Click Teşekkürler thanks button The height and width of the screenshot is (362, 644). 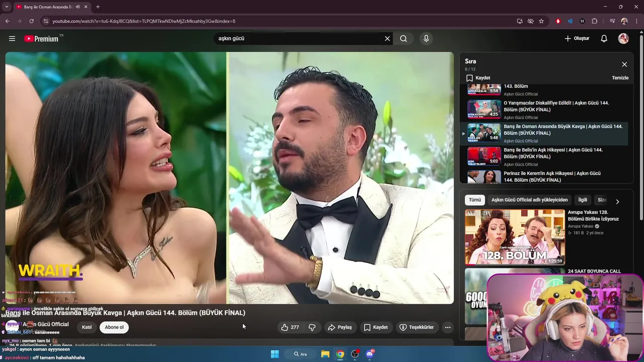[x=417, y=327]
